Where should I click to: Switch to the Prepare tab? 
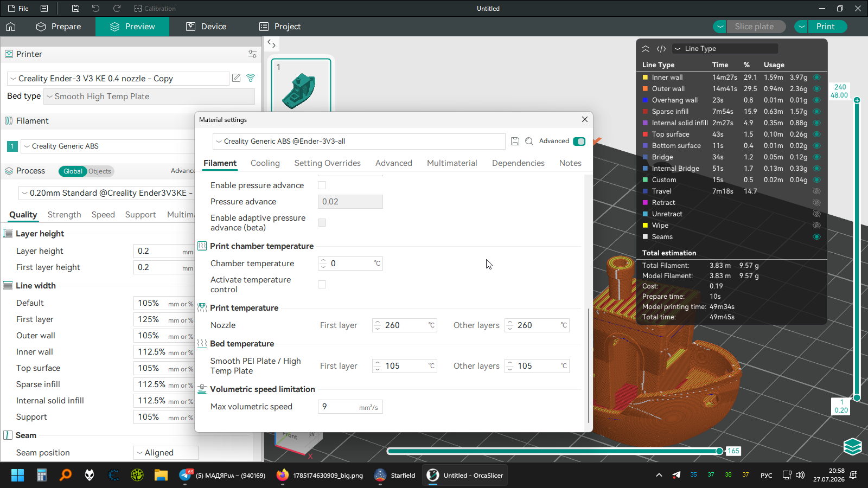(x=59, y=27)
